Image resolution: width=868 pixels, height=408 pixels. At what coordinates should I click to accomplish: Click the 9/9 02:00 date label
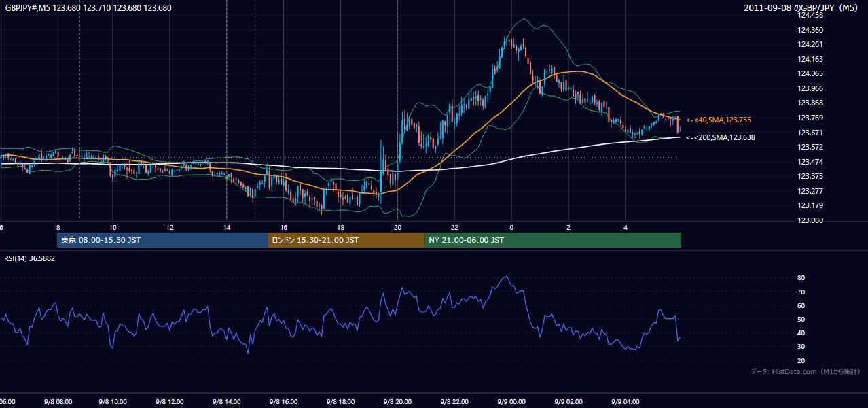[569, 402]
